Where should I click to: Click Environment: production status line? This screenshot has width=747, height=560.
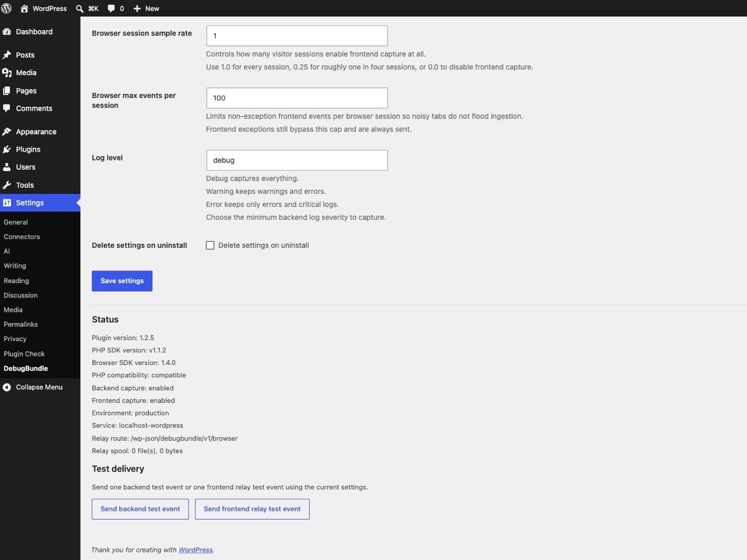tap(130, 413)
